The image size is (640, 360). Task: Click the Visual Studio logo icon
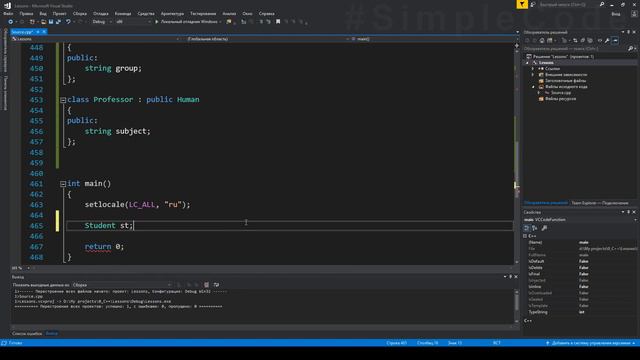pyautogui.click(x=7, y=5)
